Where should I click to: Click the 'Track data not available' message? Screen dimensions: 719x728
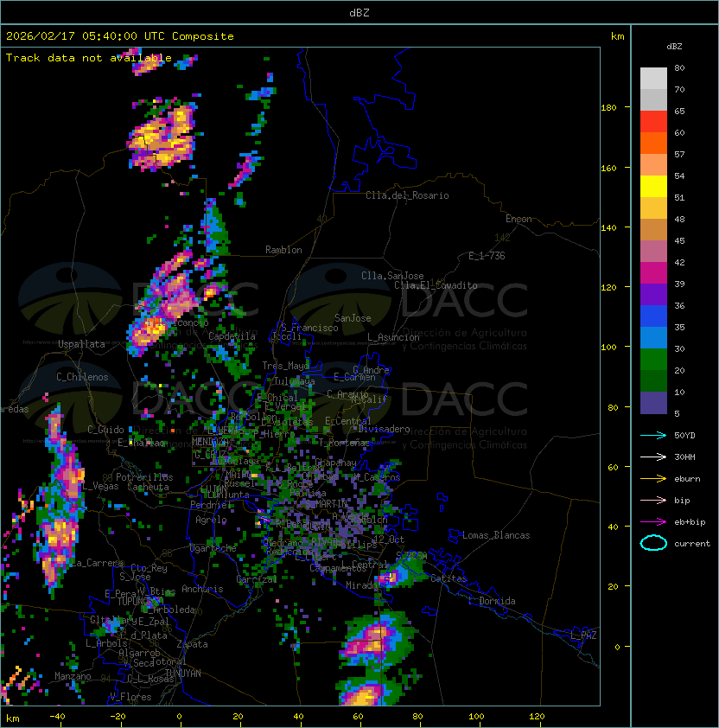(89, 58)
